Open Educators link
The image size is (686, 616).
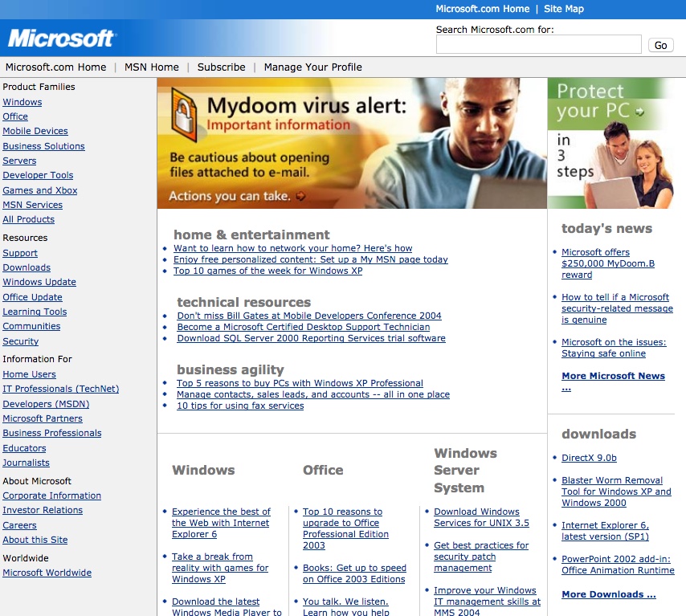(24, 448)
